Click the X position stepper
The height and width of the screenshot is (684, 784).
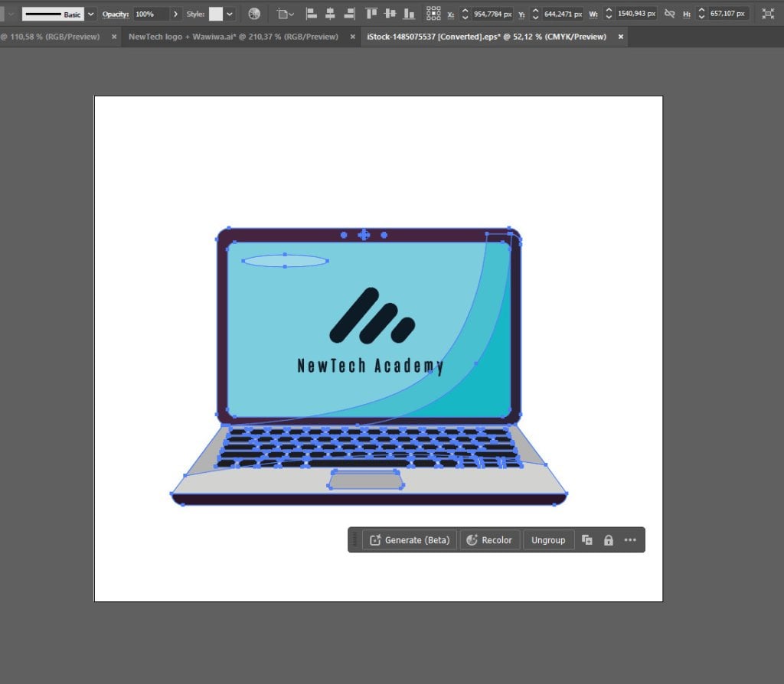pyautogui.click(x=465, y=14)
